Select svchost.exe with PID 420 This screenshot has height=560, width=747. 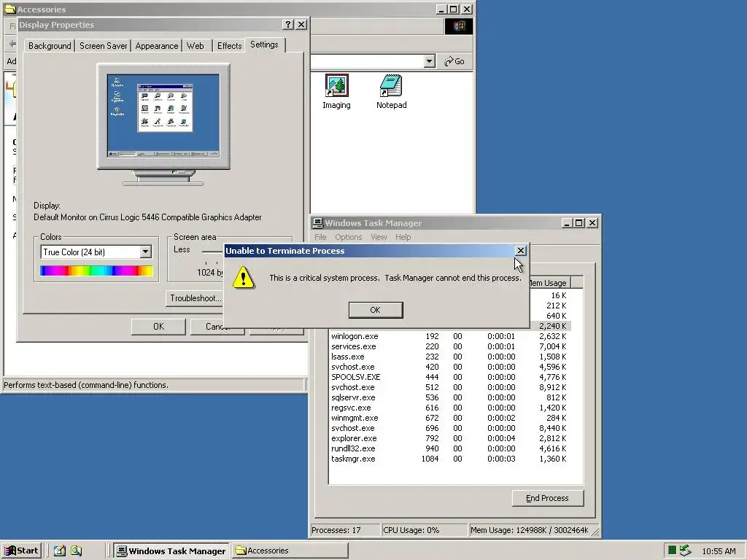click(449, 367)
